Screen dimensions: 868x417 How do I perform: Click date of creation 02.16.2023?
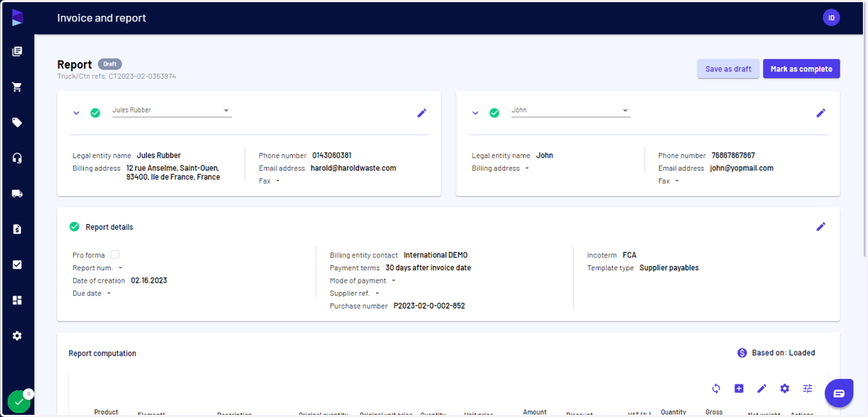point(149,280)
